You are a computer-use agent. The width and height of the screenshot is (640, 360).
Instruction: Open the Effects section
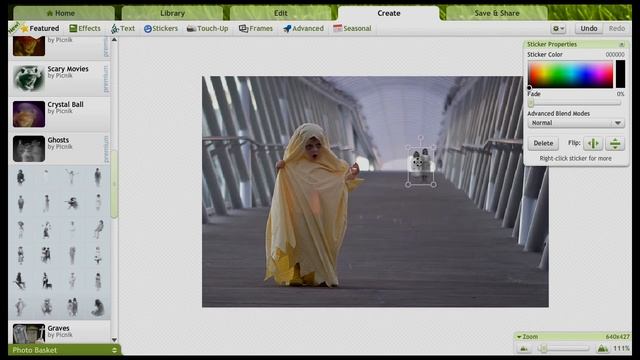(84, 28)
